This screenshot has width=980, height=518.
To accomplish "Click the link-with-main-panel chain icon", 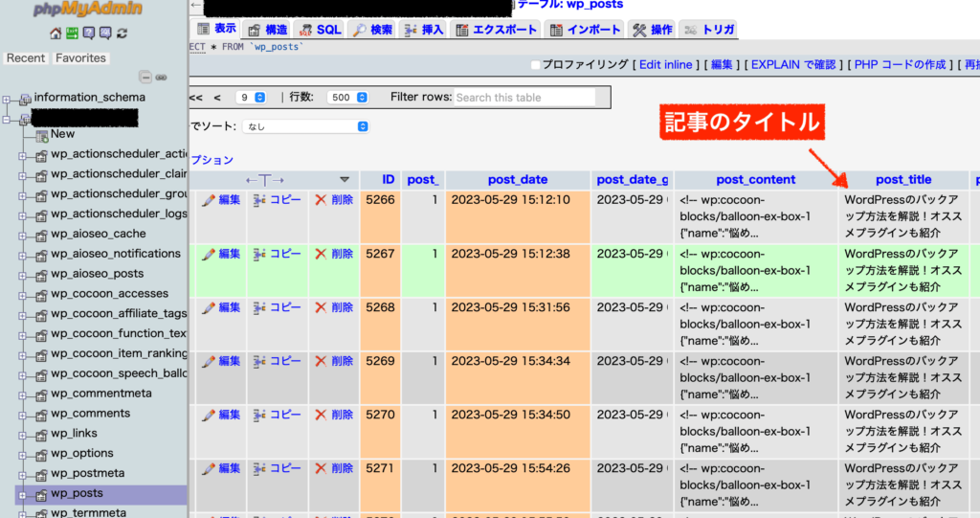I will coord(161,78).
